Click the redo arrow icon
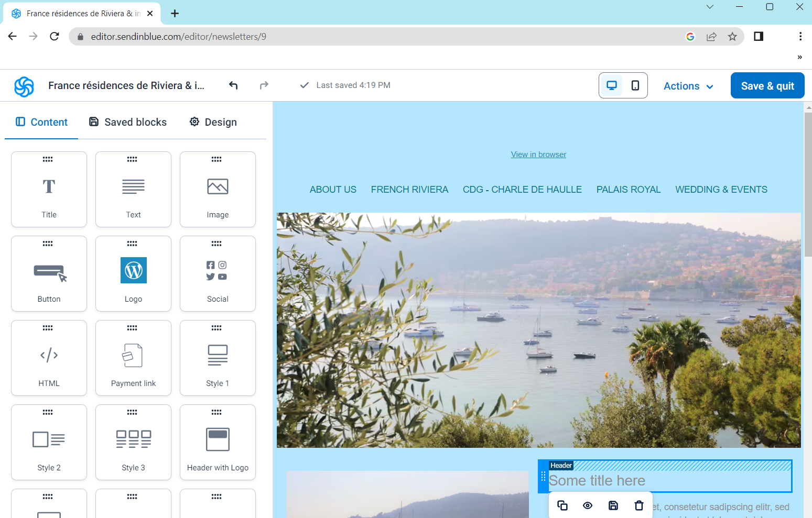Image resolution: width=812 pixels, height=518 pixels. pos(264,85)
